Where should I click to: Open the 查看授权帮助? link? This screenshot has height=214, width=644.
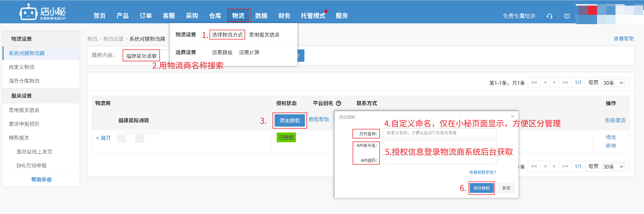[482, 172]
